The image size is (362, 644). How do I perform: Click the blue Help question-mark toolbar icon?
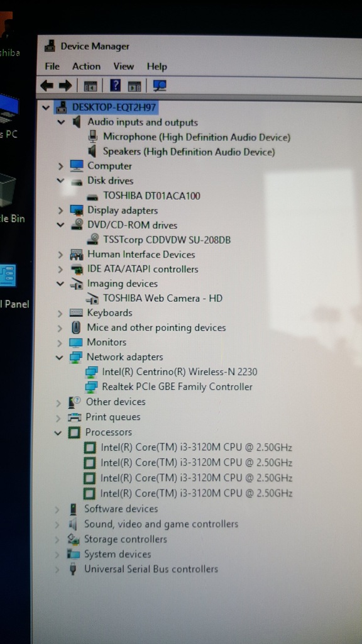(x=116, y=86)
